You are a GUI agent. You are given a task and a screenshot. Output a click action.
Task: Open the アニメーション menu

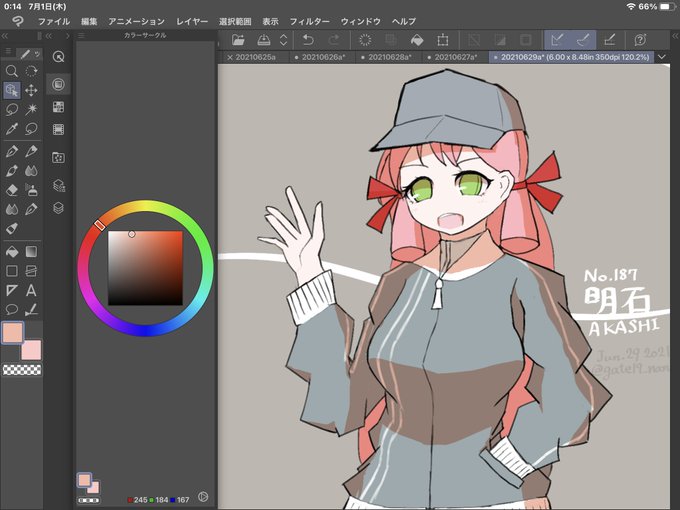tap(136, 21)
